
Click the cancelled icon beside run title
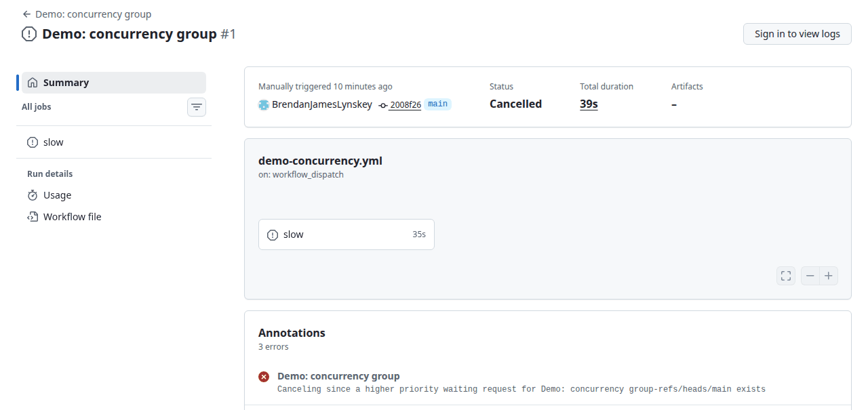(29, 34)
